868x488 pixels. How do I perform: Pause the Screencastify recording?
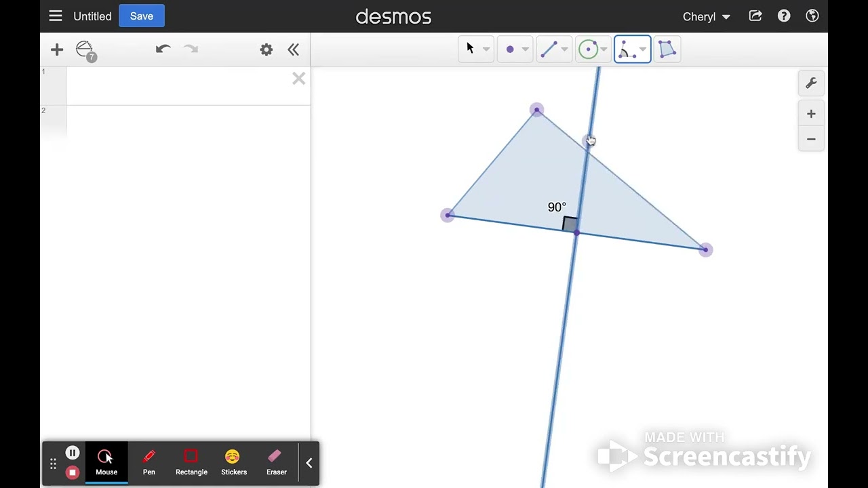(73, 453)
